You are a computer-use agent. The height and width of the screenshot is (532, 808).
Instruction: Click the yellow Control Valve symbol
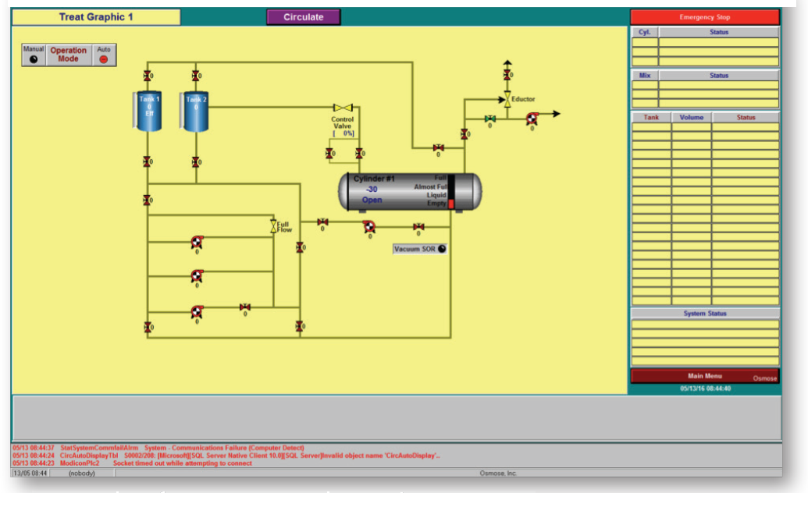click(343, 108)
